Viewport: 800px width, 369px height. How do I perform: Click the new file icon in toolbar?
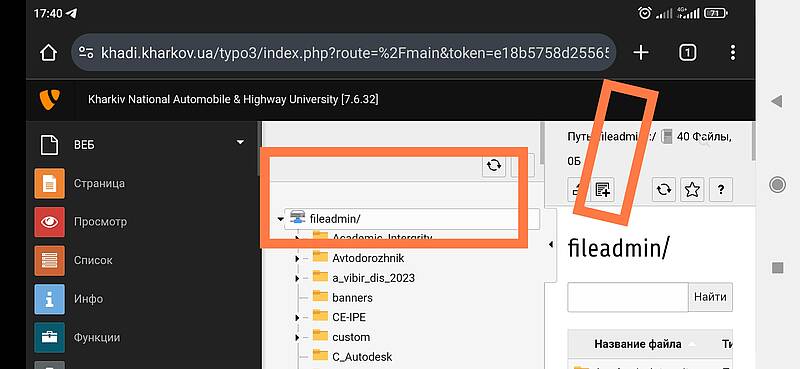[x=603, y=190]
